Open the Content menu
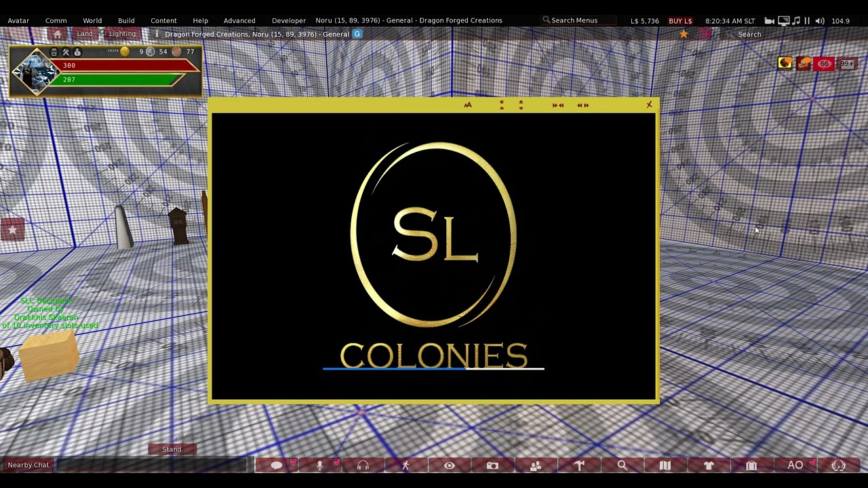 click(x=163, y=20)
